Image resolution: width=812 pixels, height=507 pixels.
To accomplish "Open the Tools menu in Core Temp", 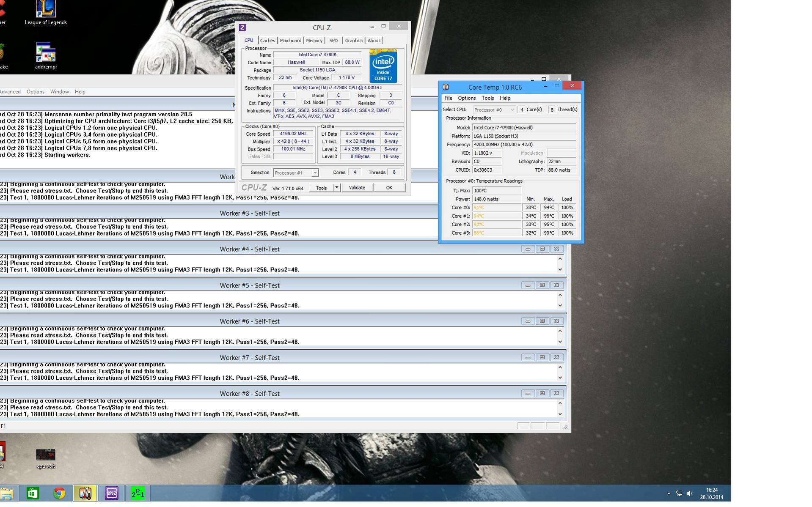I will pos(487,98).
